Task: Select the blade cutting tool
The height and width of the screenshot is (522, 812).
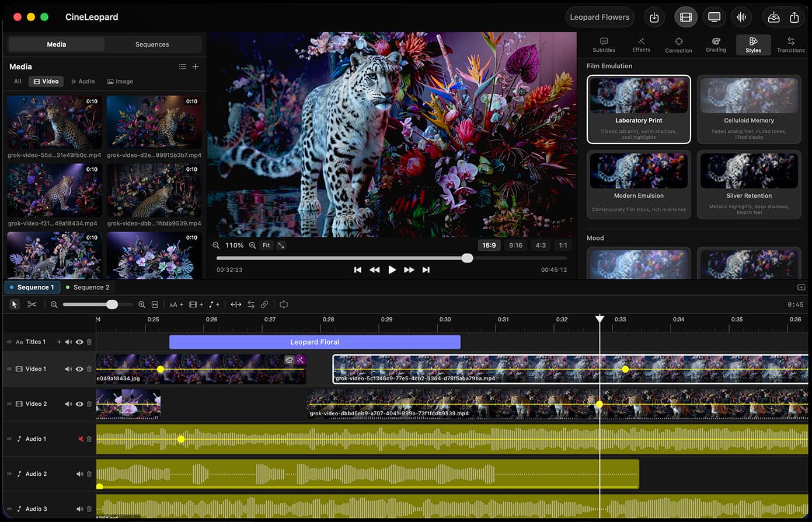Action: (32, 304)
